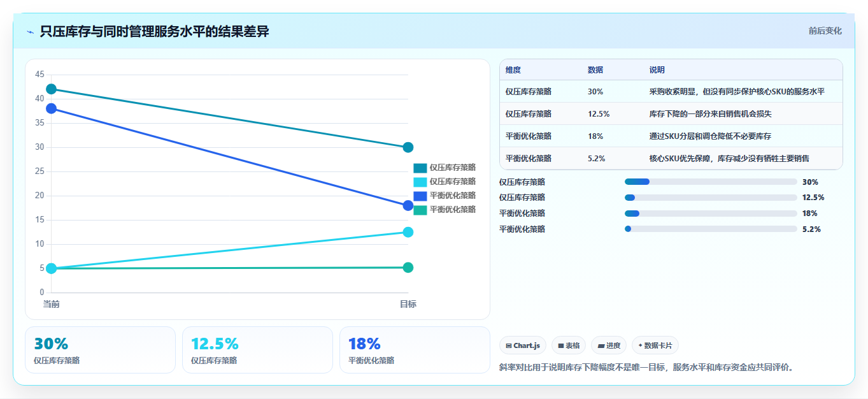The image size is (868, 399).
Task: Select the 数据卡片 chip
Action: [x=655, y=345]
